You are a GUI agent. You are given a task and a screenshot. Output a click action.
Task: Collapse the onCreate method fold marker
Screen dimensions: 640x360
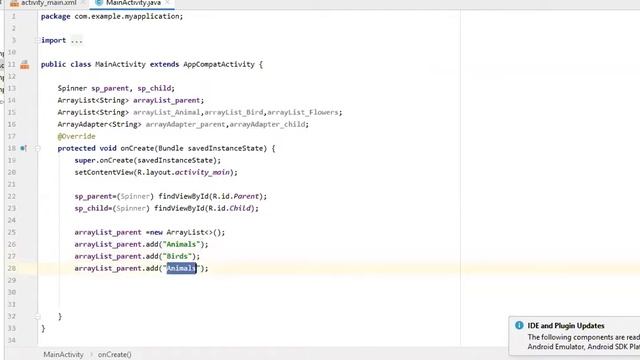click(x=37, y=148)
